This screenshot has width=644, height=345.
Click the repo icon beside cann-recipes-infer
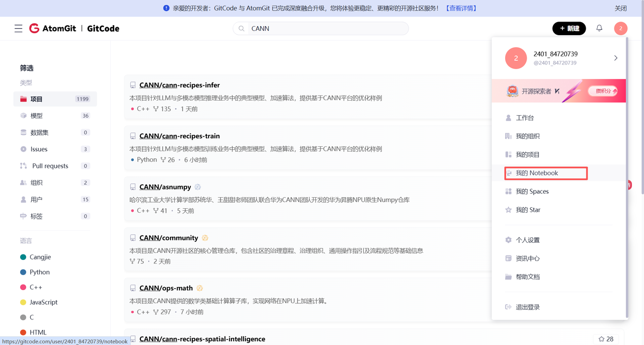[x=133, y=85]
